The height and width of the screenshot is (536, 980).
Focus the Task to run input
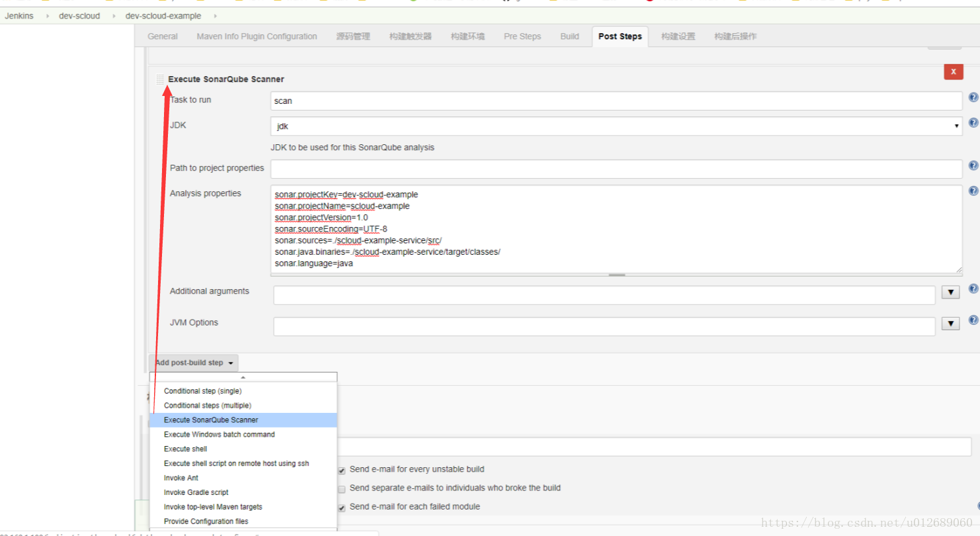click(x=616, y=101)
